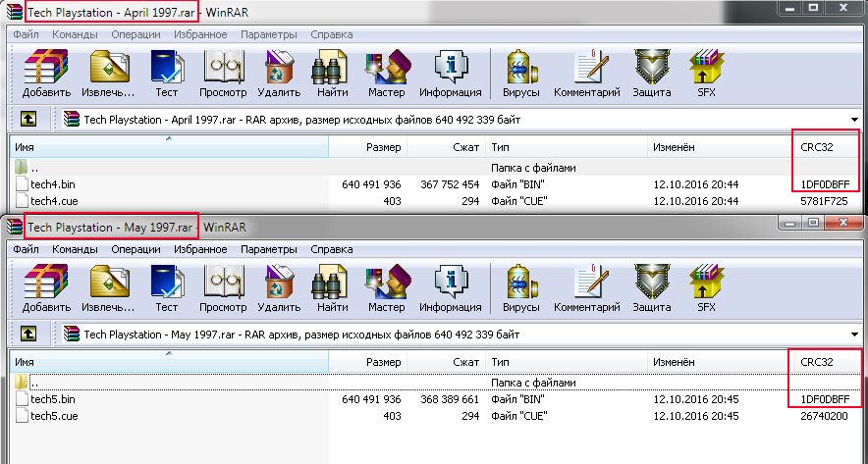Open Справка menu in April 1997 window
The height and width of the screenshot is (464, 868).
[x=332, y=34]
